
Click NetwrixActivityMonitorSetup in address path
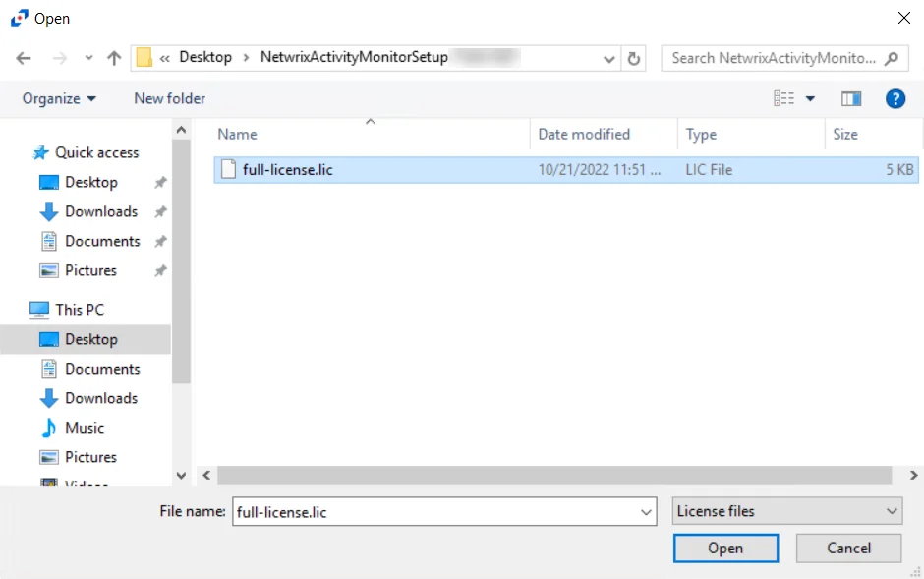pyautogui.click(x=354, y=57)
